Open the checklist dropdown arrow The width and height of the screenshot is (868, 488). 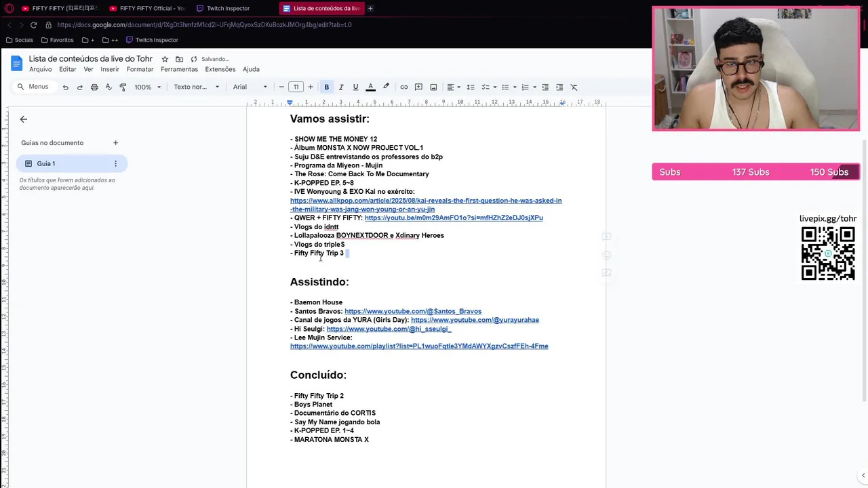point(494,87)
